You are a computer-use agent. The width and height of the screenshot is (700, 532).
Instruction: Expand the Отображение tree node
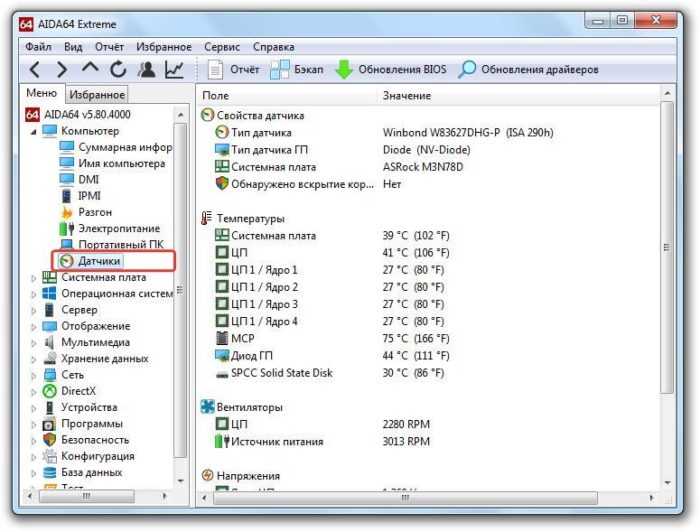click(33, 327)
